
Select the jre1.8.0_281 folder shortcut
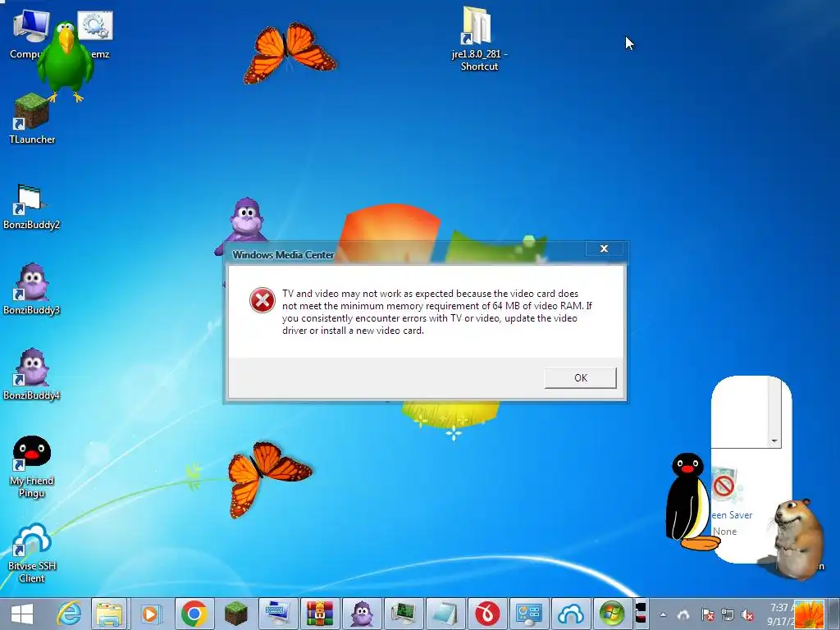tap(478, 39)
